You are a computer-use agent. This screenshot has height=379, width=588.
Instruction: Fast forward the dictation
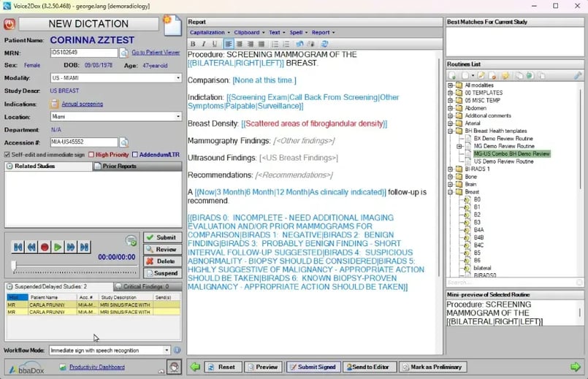71,247
